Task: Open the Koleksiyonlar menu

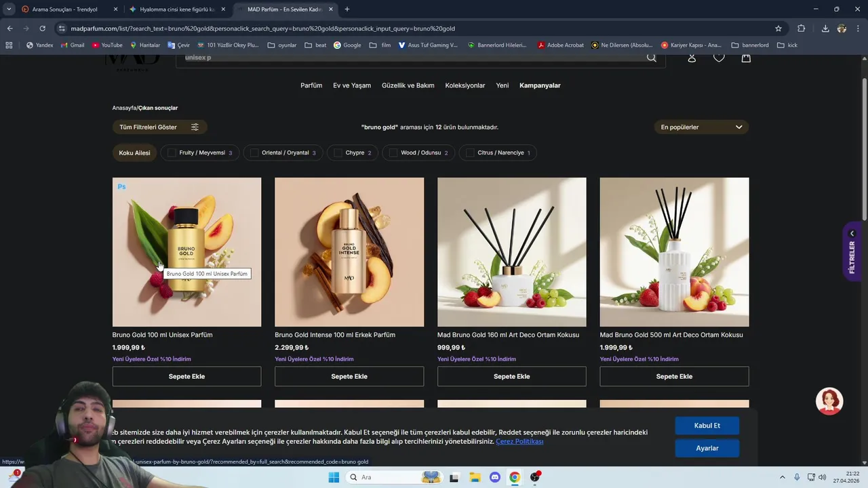Action: (x=465, y=85)
